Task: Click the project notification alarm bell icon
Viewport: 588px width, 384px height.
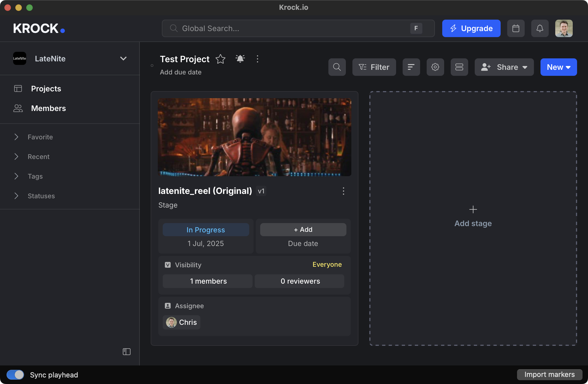Action: click(240, 59)
